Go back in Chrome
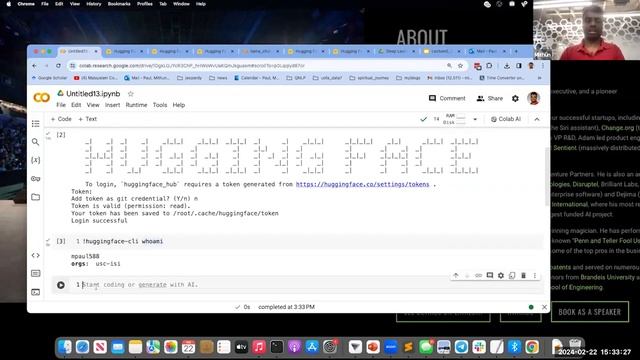The image size is (640, 360). [x=35, y=66]
